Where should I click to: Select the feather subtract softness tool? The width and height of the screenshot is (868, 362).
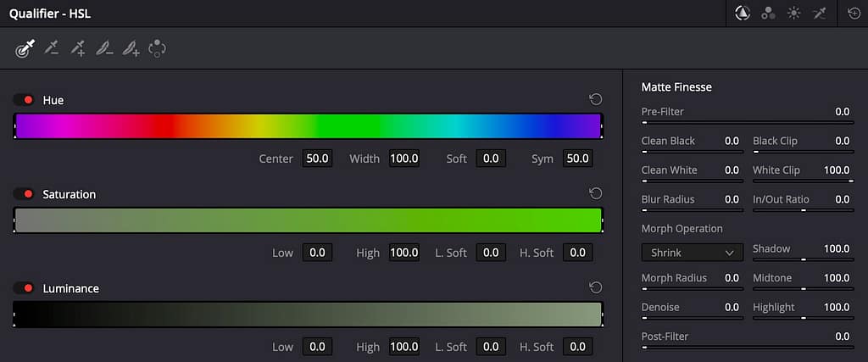[x=104, y=48]
